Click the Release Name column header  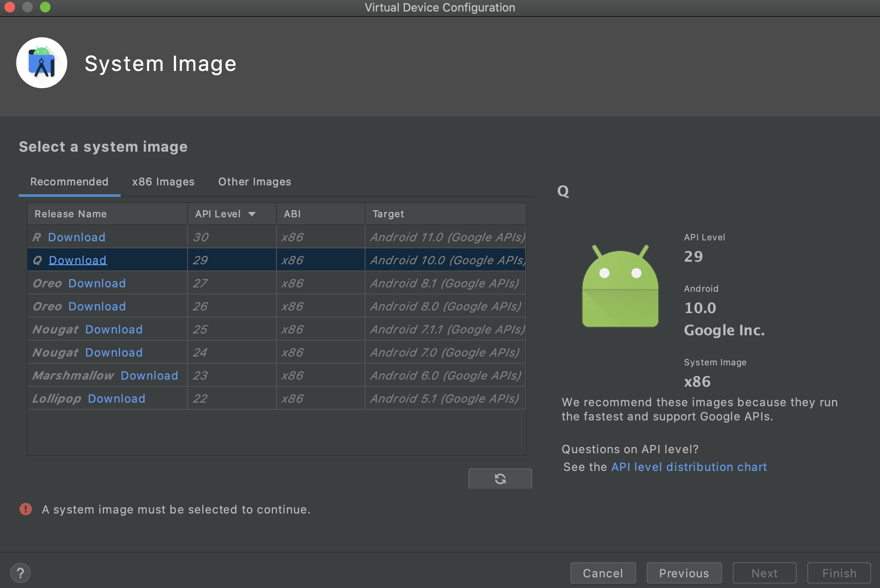coord(107,214)
